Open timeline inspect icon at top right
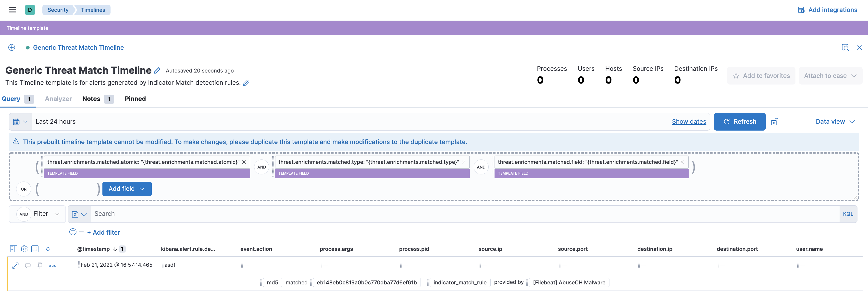 tap(845, 48)
